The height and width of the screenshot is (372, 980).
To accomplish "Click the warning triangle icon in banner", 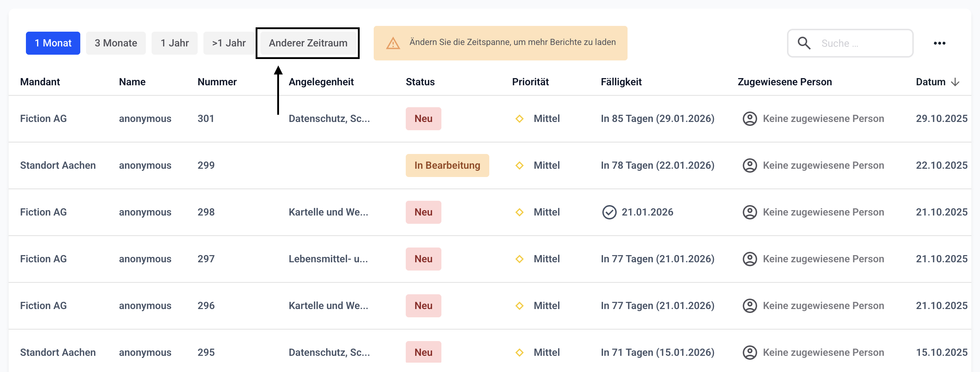I will point(392,43).
